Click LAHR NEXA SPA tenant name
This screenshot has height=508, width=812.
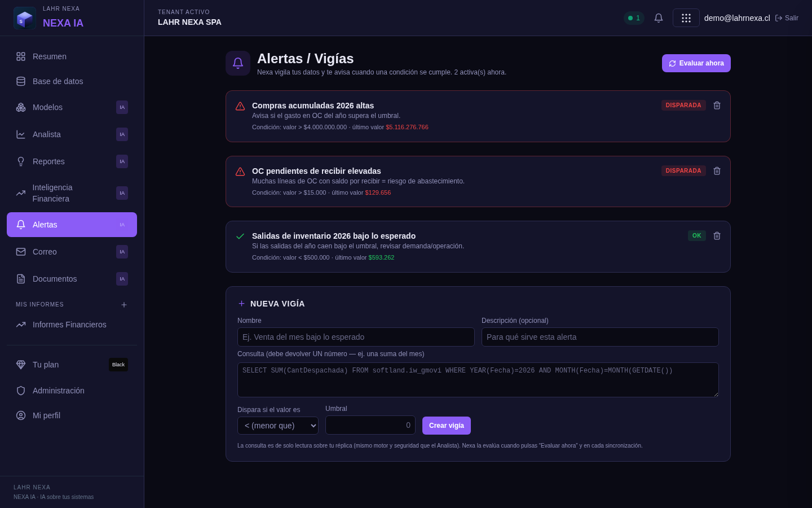[x=189, y=22]
